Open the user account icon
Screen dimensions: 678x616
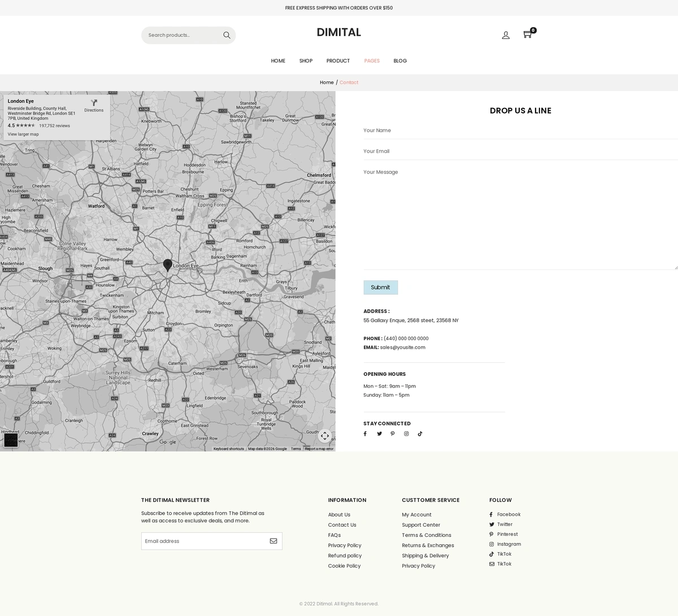pyautogui.click(x=506, y=35)
